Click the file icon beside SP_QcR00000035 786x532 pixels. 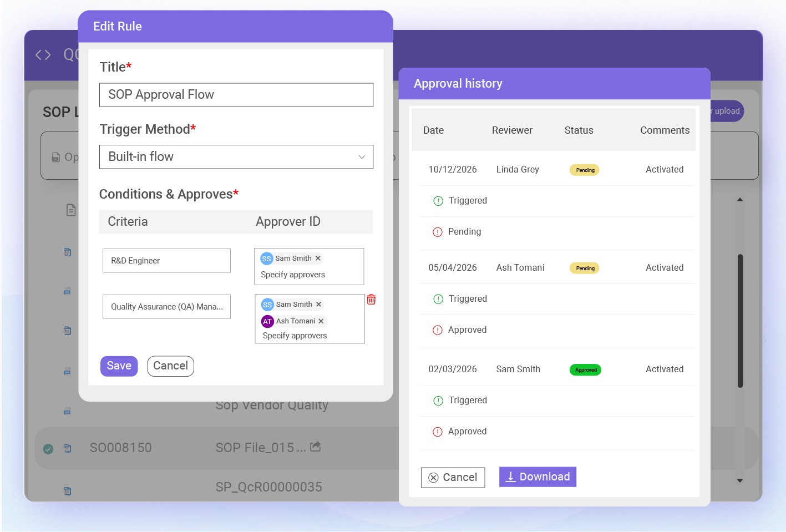(x=67, y=491)
